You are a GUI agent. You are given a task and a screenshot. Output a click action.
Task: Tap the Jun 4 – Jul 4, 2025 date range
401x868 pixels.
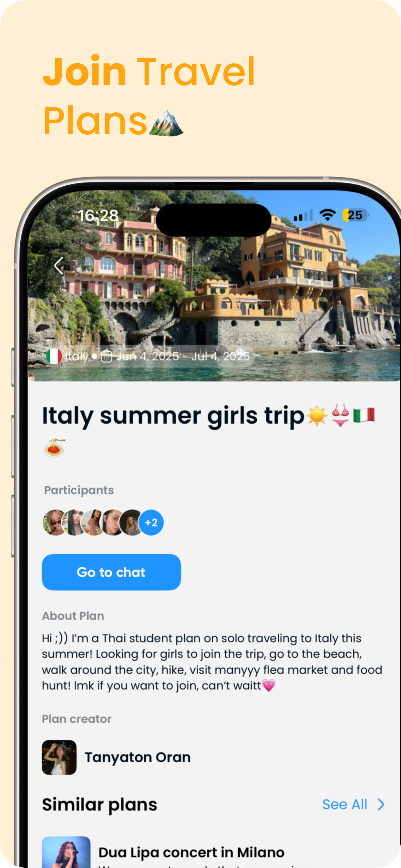(183, 356)
